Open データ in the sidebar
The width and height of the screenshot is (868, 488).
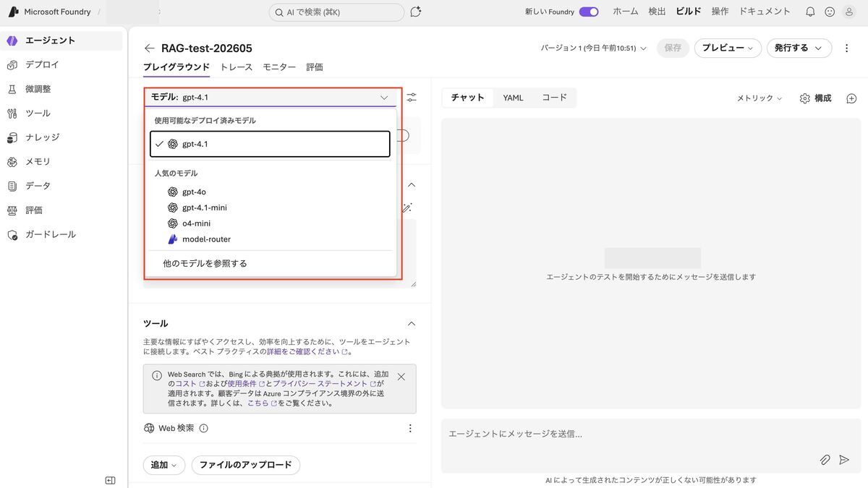pos(62,186)
